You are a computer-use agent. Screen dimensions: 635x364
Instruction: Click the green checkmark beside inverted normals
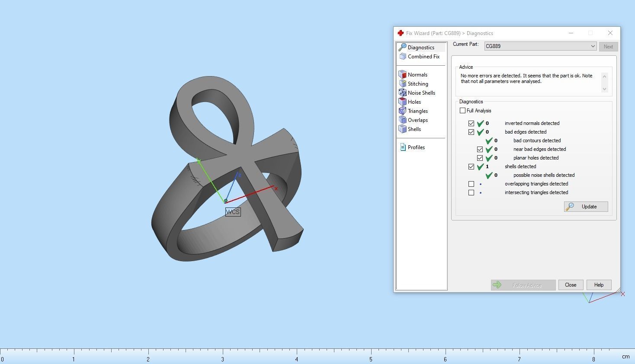[x=480, y=123]
